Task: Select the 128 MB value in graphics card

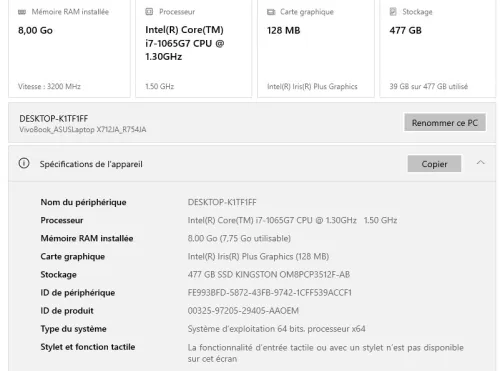Action: [x=283, y=30]
